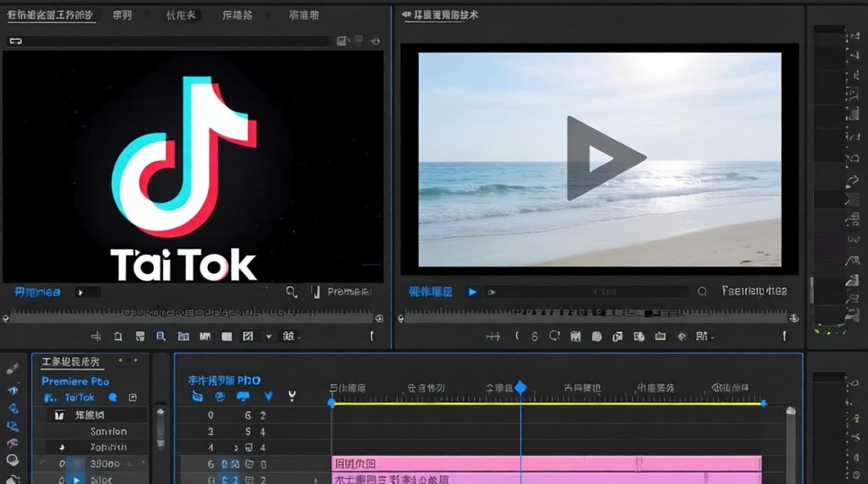Click the overlapping squares icon in beach monitor toolbar
The image size is (868, 484).
coord(617,336)
